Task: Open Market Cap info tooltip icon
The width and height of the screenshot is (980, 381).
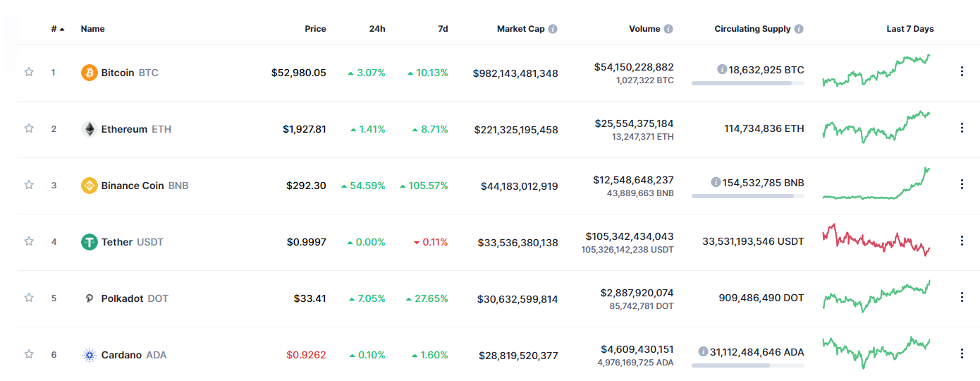Action: (553, 29)
